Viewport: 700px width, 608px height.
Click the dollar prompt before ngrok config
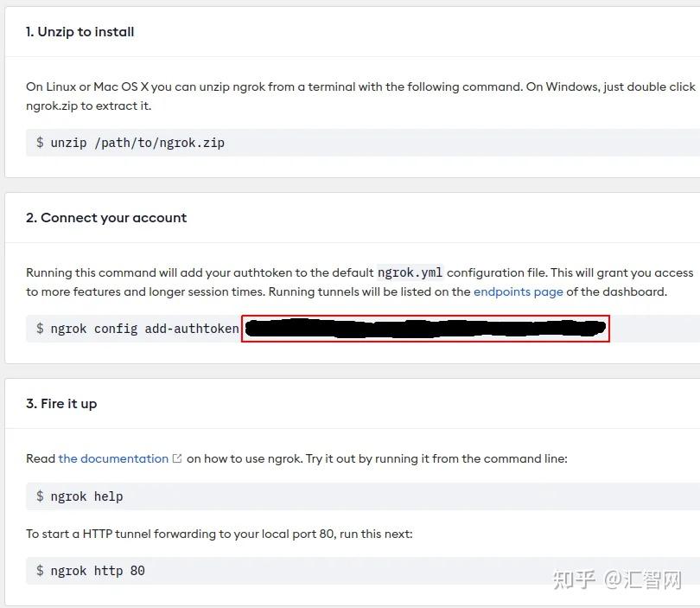(x=40, y=329)
